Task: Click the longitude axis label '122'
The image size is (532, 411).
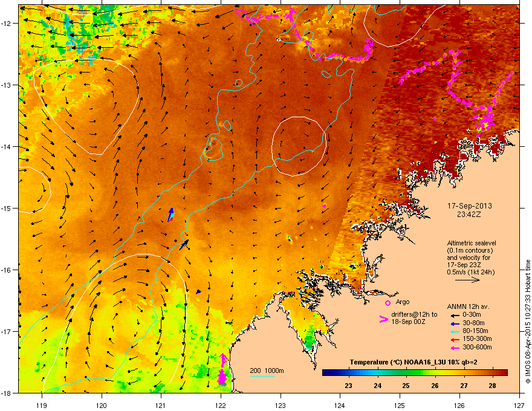Action: click(221, 406)
